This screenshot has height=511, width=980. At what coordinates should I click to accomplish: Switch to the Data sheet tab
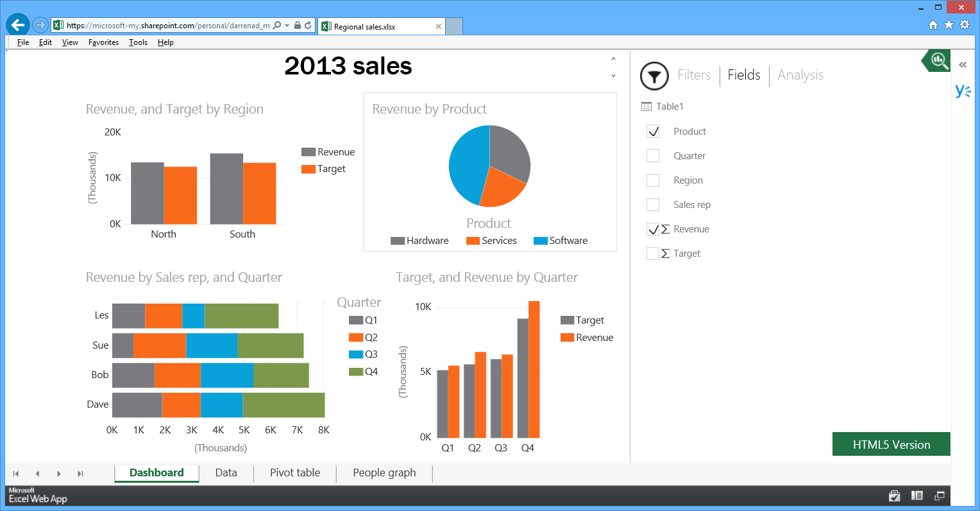click(226, 473)
